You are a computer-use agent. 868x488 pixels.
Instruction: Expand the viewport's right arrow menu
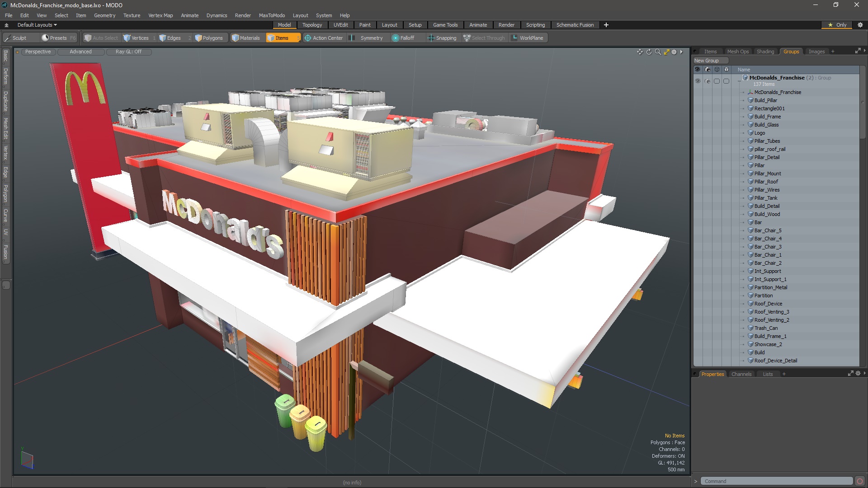(x=681, y=52)
